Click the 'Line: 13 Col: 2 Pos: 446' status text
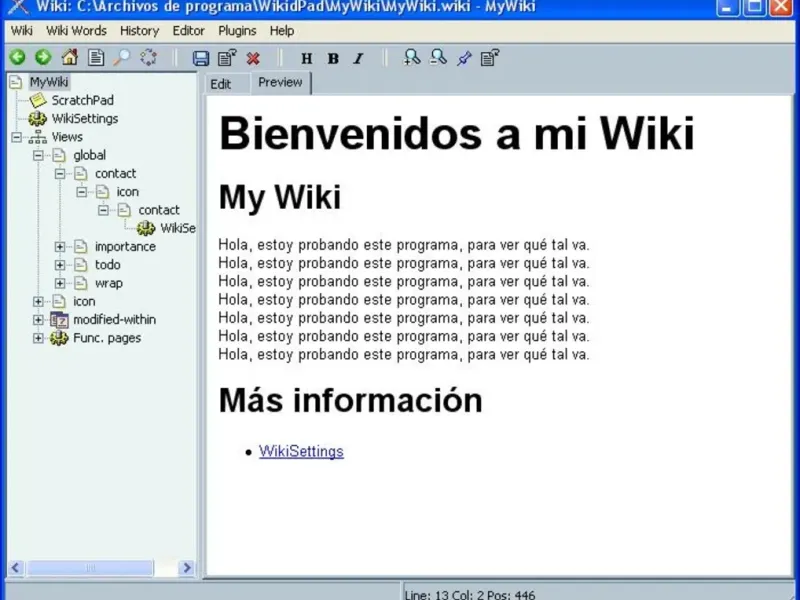Screen dimensions: 800x600 tap(469, 595)
